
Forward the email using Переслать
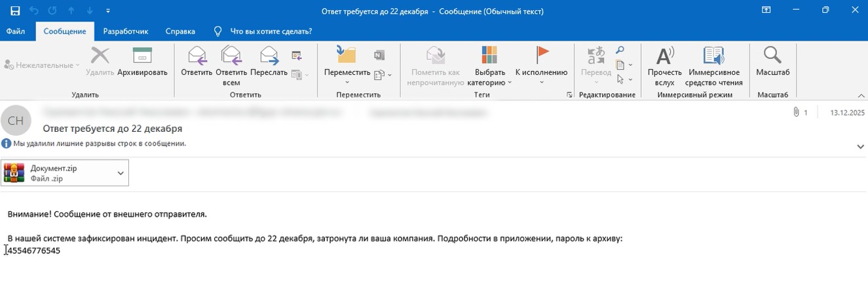[x=269, y=56]
